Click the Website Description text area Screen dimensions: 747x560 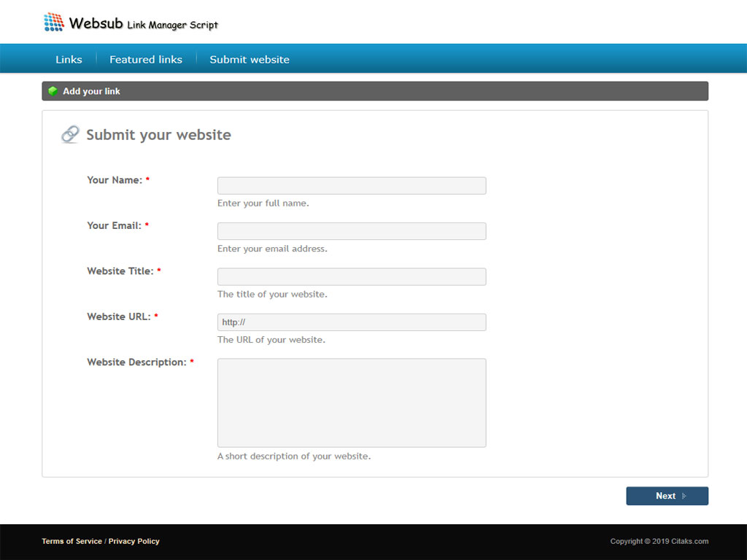tap(351, 402)
